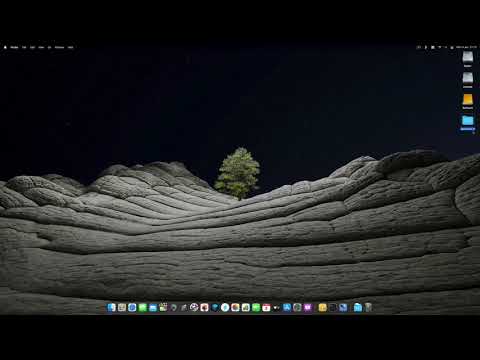
Task: Open the Trash in the Dock
Action: pos(368,307)
